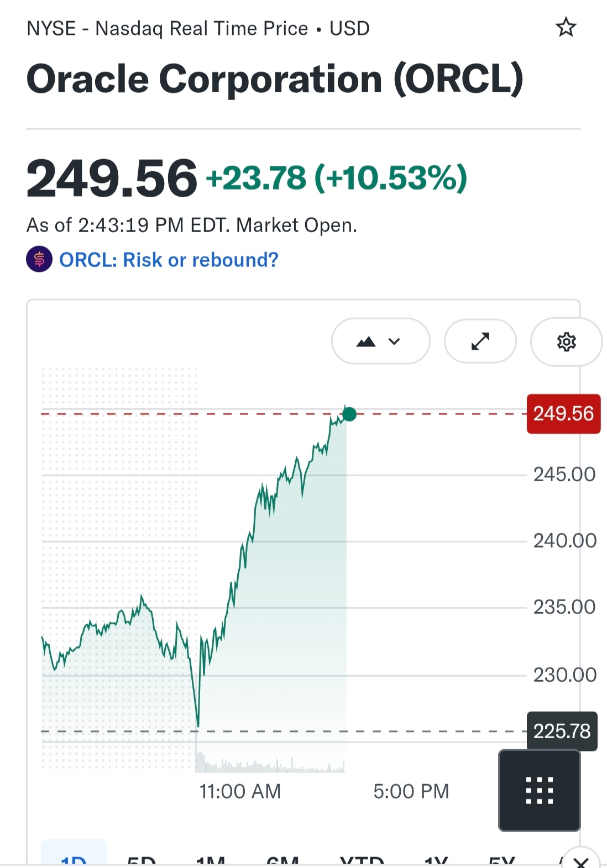Dismiss using the round X button
This screenshot has height=868, width=607.
pyautogui.click(x=580, y=860)
